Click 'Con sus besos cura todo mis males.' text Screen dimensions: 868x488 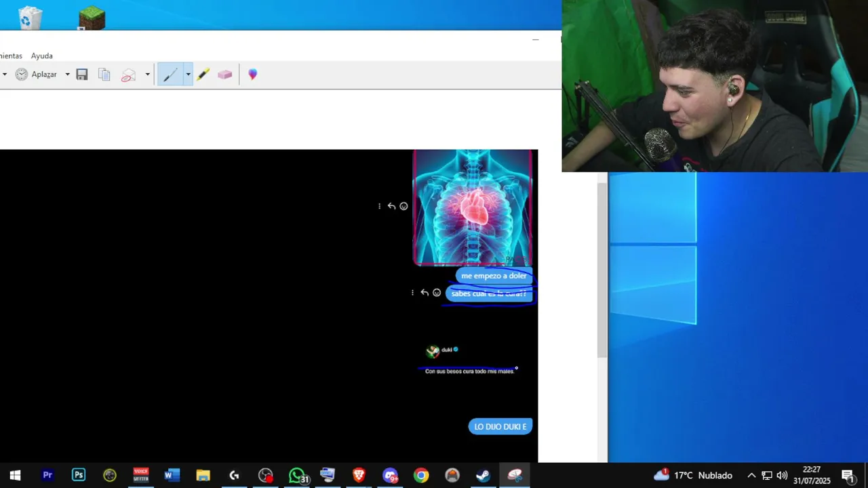coord(469,371)
